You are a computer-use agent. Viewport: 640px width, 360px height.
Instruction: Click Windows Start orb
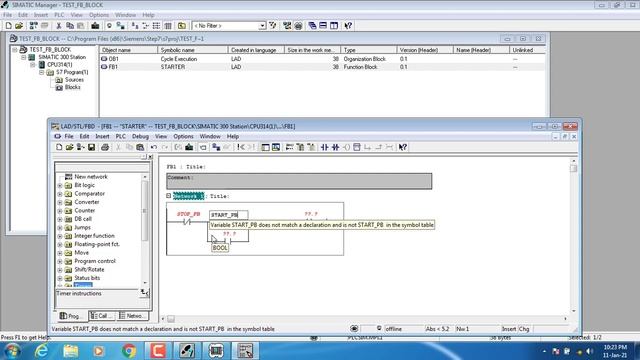click(x=12, y=351)
